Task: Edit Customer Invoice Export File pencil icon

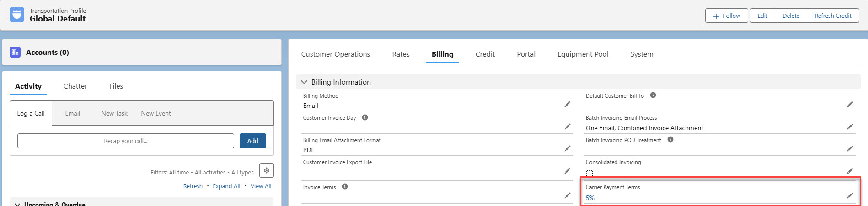Action: click(567, 171)
